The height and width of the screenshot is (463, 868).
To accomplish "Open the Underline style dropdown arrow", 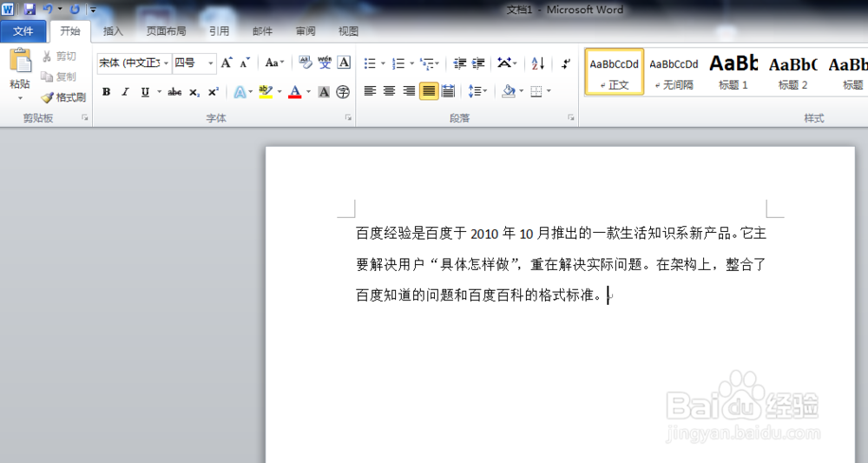I will point(159,92).
